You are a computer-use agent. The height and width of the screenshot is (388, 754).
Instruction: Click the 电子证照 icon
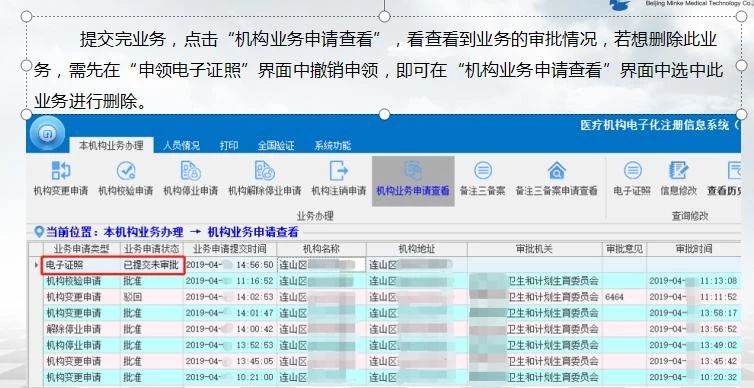coord(632,171)
